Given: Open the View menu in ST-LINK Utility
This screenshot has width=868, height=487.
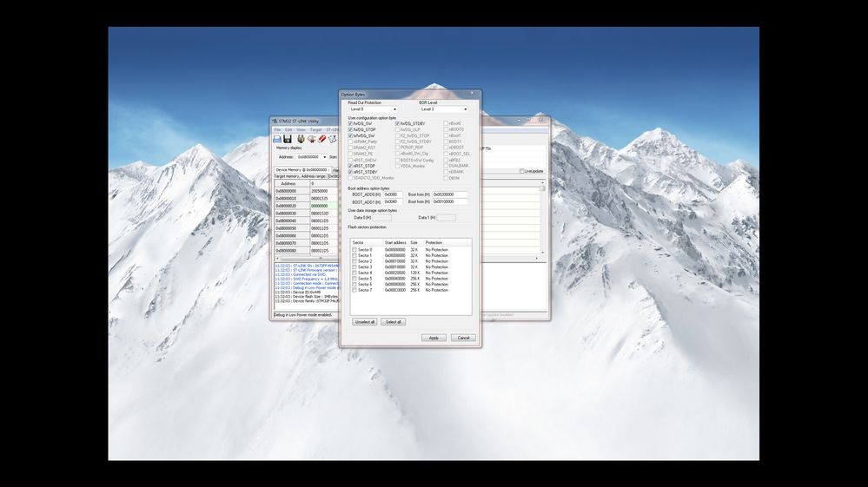Looking at the screenshot, I should coord(301,130).
